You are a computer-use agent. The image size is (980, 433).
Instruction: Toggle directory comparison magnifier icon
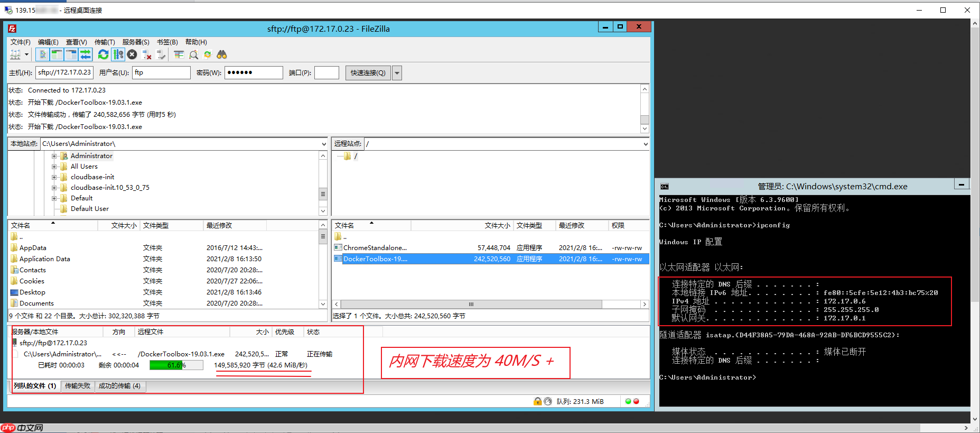coord(194,54)
